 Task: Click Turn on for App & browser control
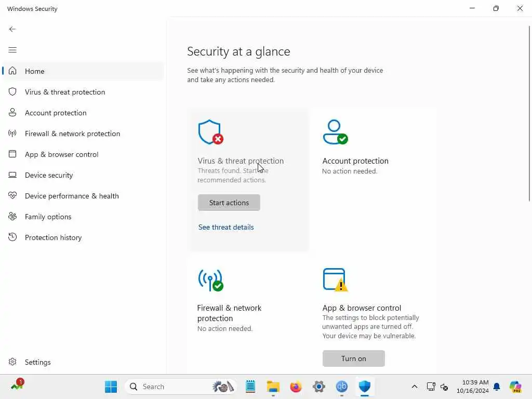[x=353, y=358]
